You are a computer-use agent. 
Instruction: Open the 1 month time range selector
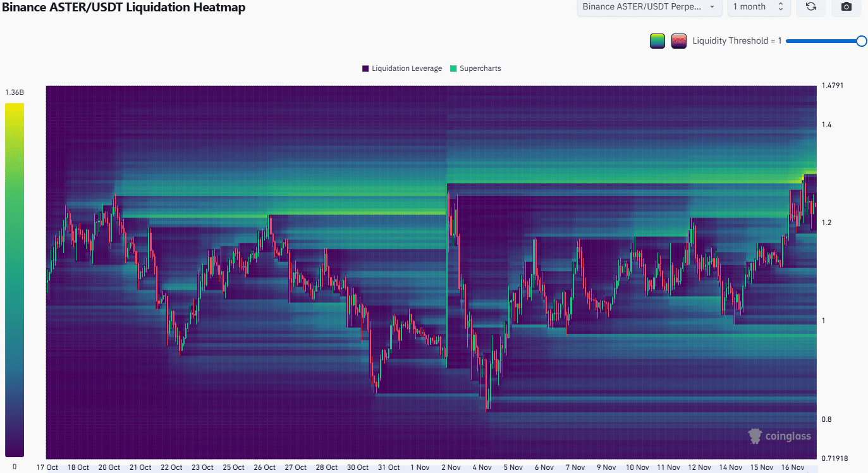(x=758, y=7)
